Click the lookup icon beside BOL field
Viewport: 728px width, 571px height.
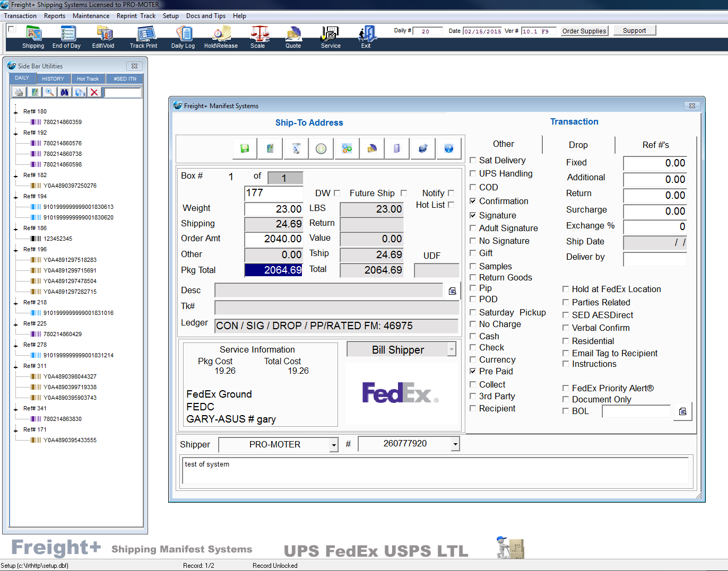(683, 411)
